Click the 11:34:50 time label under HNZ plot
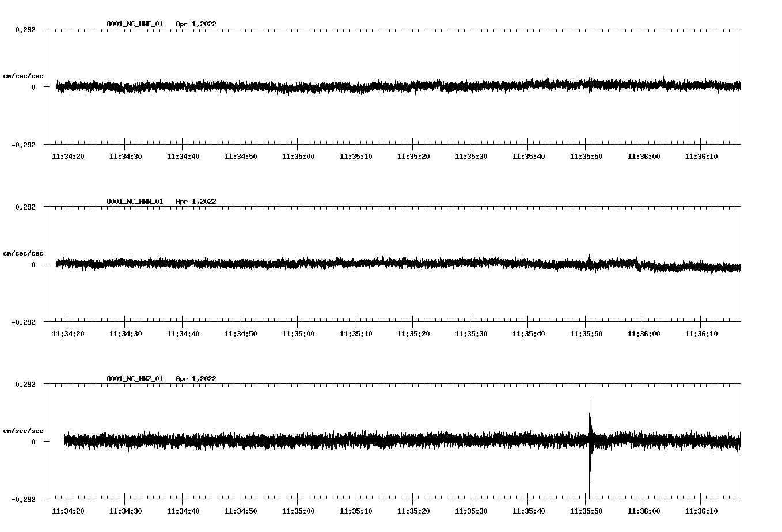This screenshot has height=532, width=782. (x=241, y=511)
